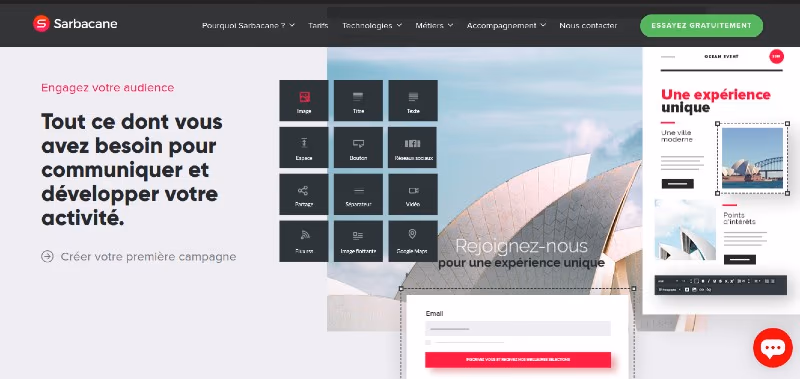Choose the Partage block tile
800x379 pixels.
pyautogui.click(x=304, y=194)
